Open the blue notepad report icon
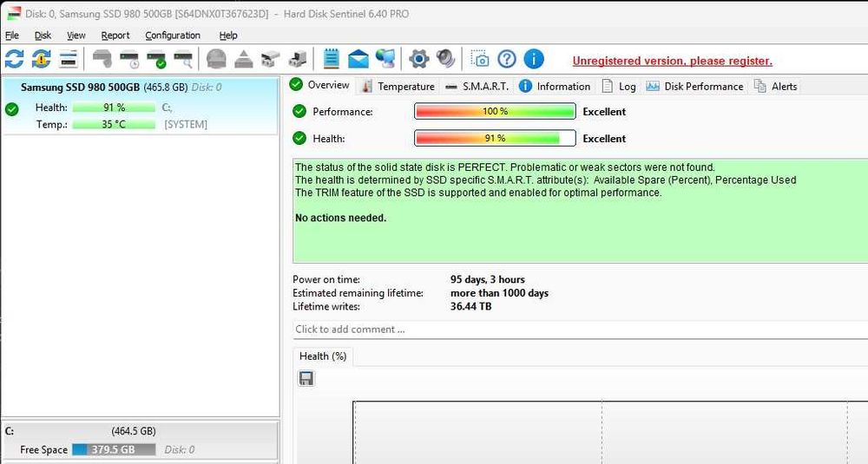Image resolution: width=868 pixels, height=464 pixels. [x=331, y=59]
